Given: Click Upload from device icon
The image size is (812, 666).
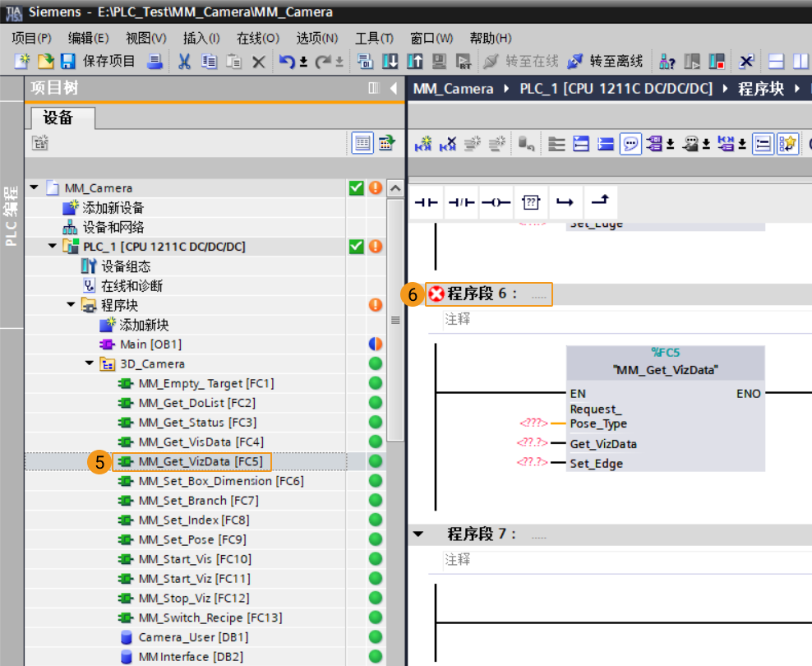Looking at the screenshot, I should coord(415,62).
